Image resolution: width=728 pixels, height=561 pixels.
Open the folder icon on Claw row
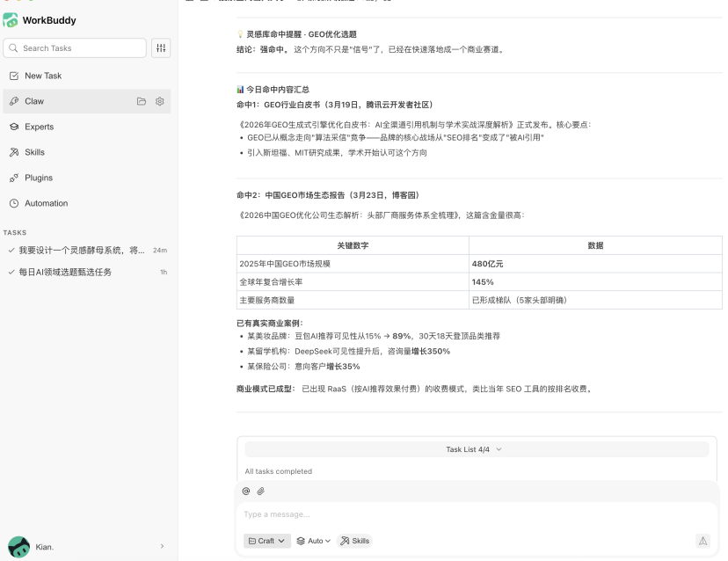[x=140, y=101]
